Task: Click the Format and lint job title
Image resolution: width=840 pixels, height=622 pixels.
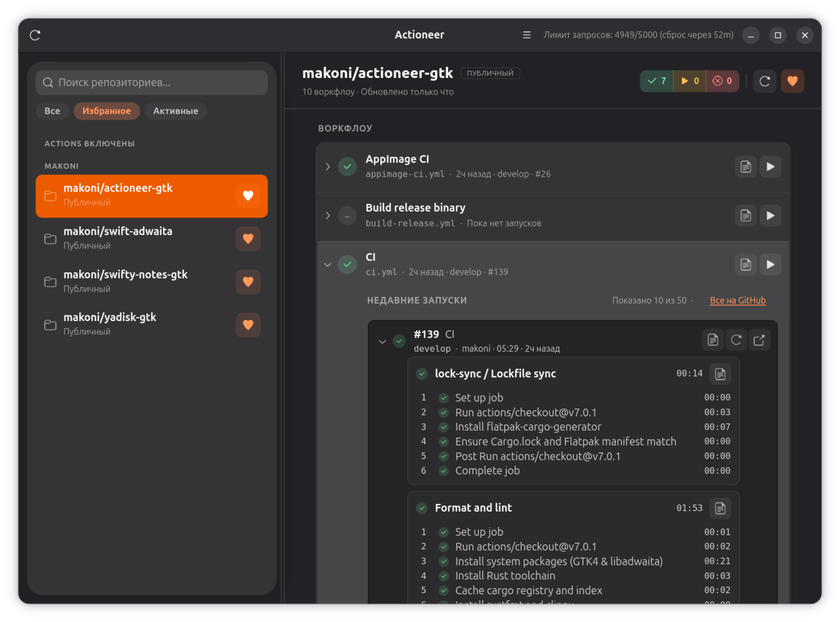Action: pyautogui.click(x=473, y=508)
